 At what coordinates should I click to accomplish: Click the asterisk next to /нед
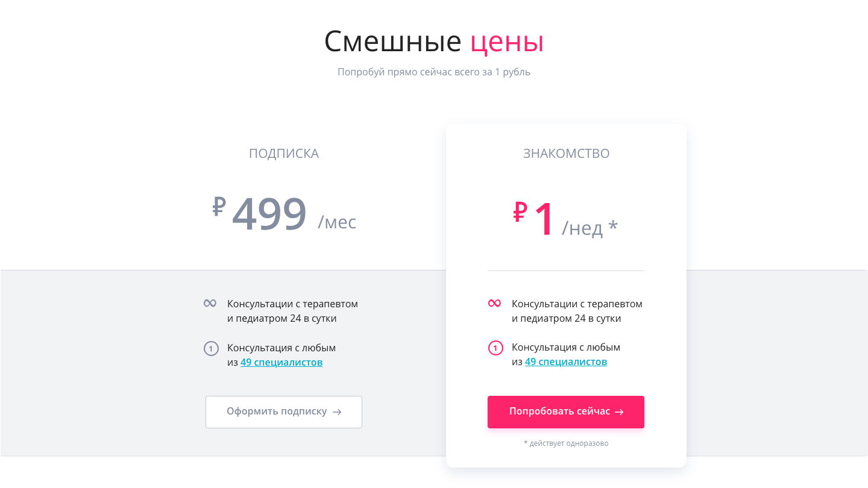tap(613, 227)
